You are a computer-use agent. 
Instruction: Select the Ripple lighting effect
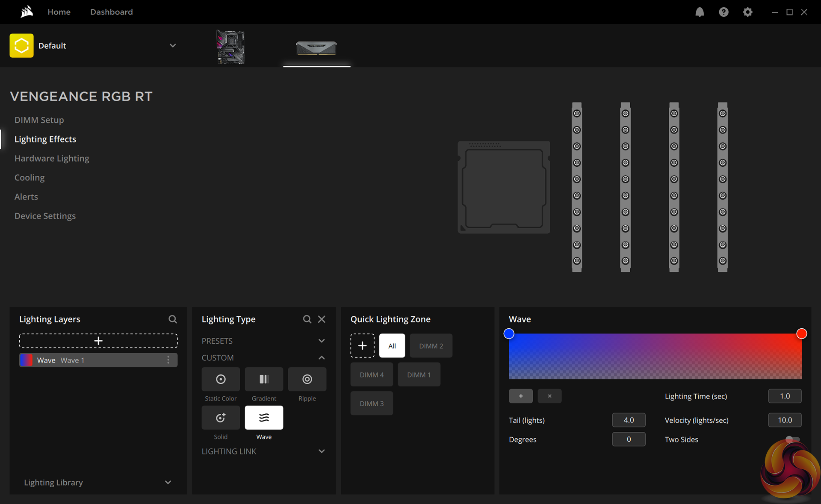click(x=307, y=379)
